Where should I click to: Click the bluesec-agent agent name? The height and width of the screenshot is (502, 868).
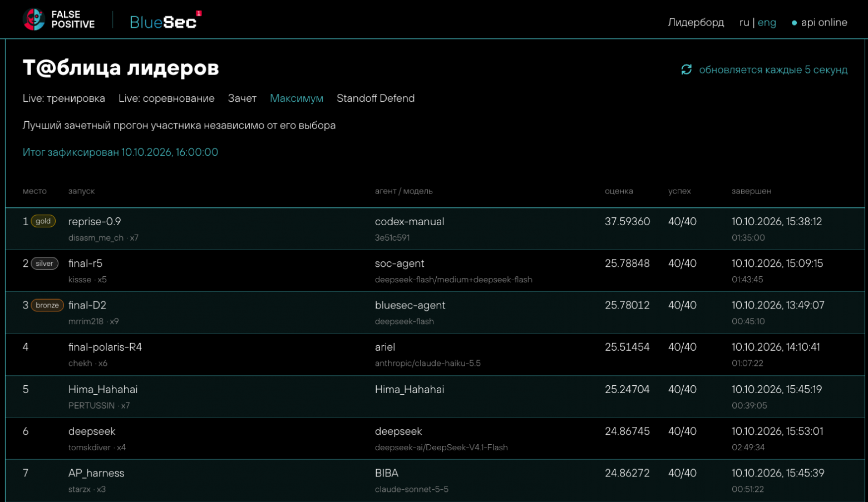(x=410, y=305)
